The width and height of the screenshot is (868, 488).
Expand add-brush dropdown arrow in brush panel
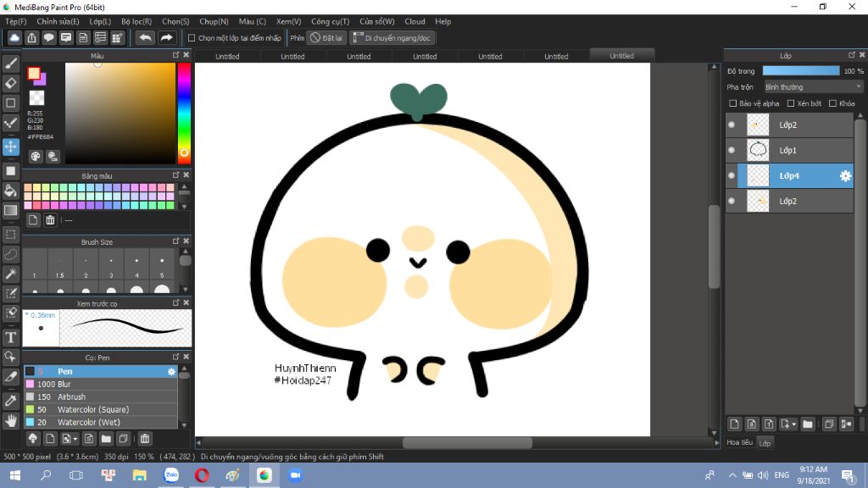(75, 440)
